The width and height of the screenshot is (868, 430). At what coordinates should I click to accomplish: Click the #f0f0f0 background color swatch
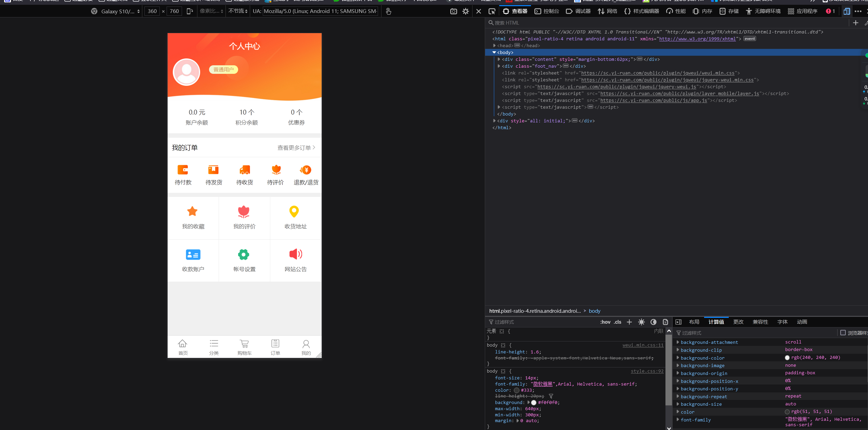point(534,402)
